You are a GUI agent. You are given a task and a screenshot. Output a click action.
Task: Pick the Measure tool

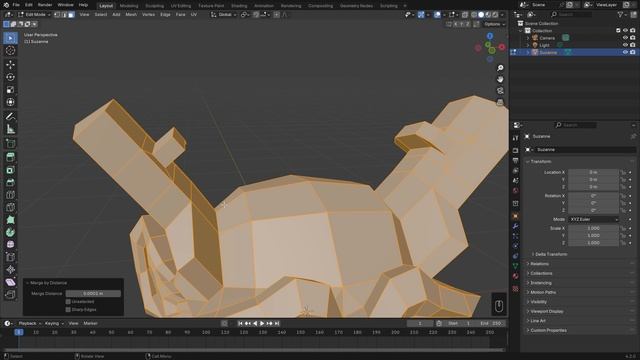tap(11, 129)
